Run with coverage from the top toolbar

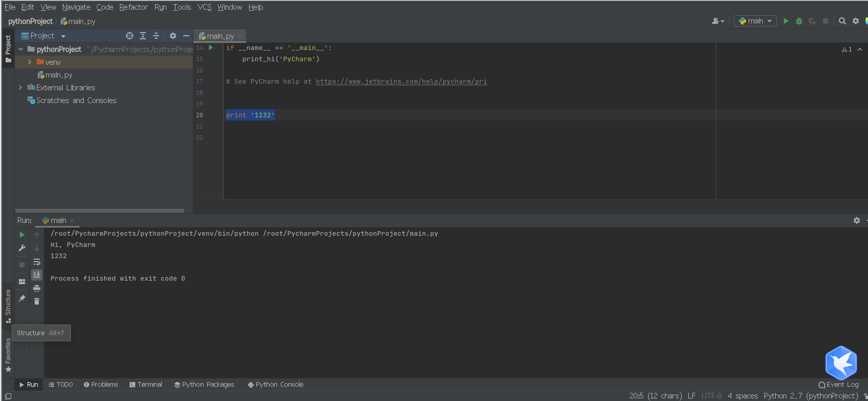click(x=812, y=21)
